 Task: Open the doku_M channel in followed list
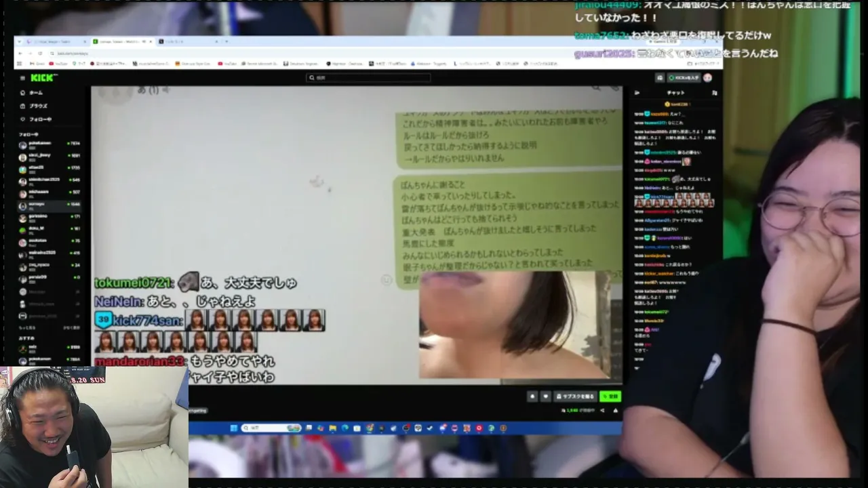(50, 229)
